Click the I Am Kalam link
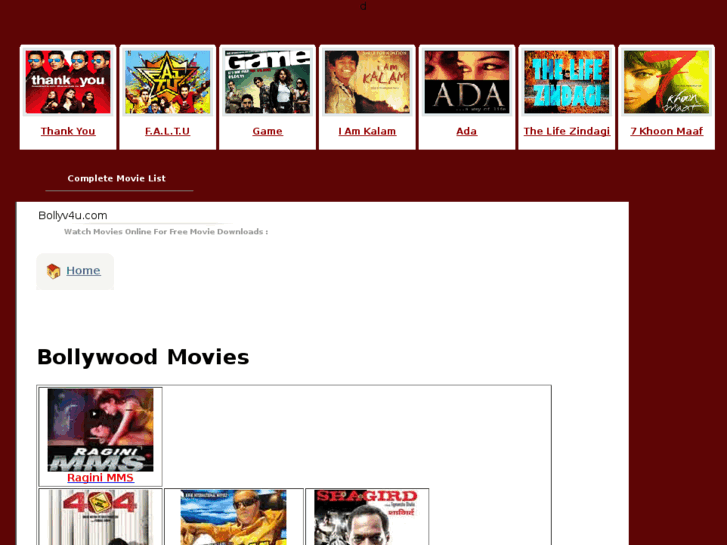 coord(367,131)
